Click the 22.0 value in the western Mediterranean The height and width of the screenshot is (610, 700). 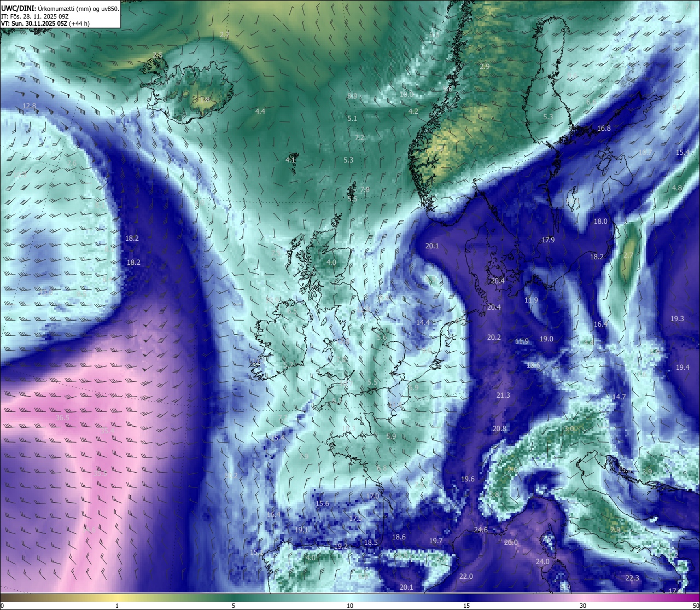pos(466,576)
